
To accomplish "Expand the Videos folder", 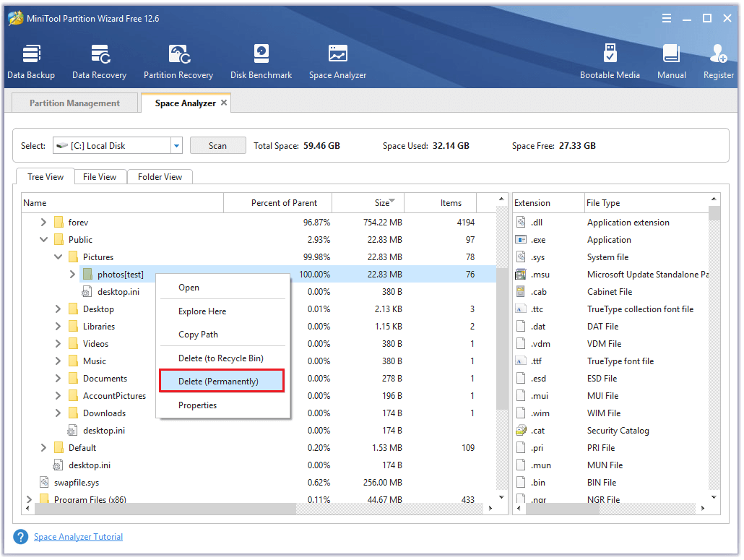I will 58,344.
